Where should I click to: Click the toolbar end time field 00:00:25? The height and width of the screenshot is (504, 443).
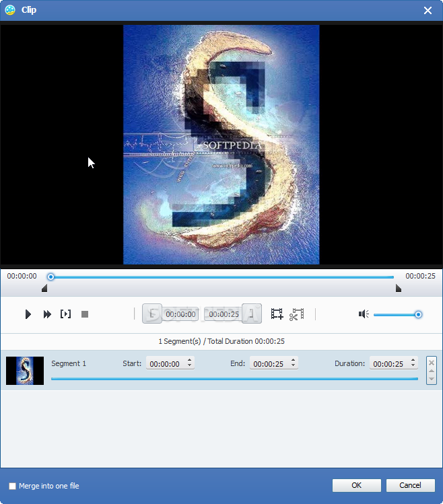click(x=224, y=314)
